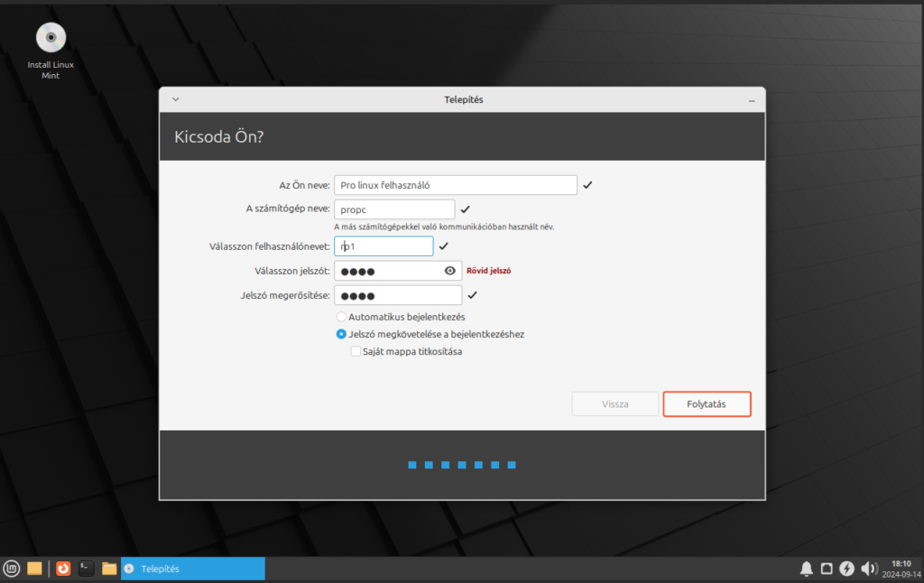
Task: Click the A számítógép neve field
Action: pyautogui.click(x=394, y=209)
